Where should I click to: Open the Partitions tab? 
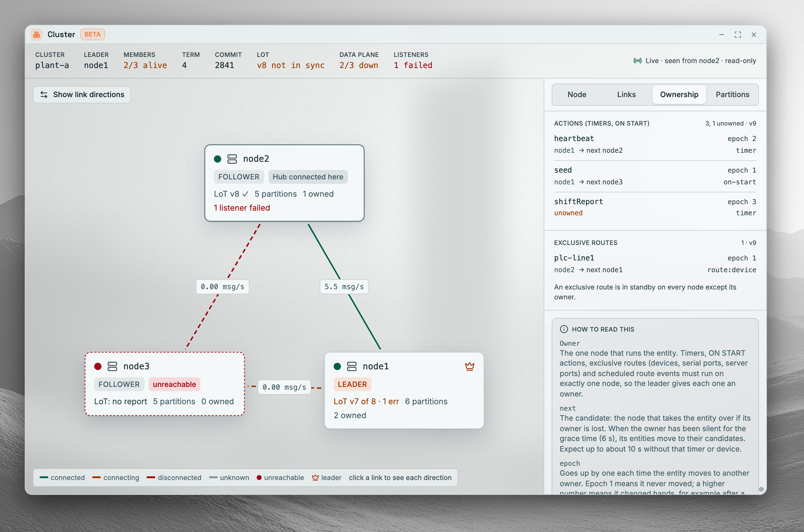733,95
